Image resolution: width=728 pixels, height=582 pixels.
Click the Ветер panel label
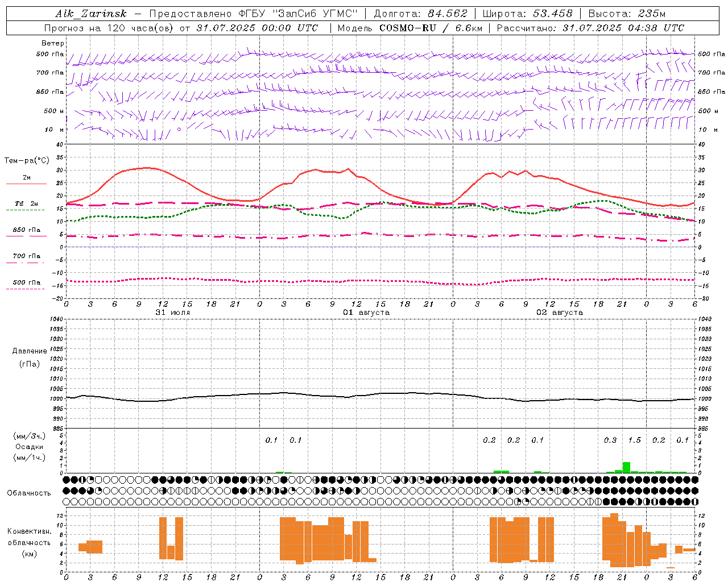click(x=53, y=43)
